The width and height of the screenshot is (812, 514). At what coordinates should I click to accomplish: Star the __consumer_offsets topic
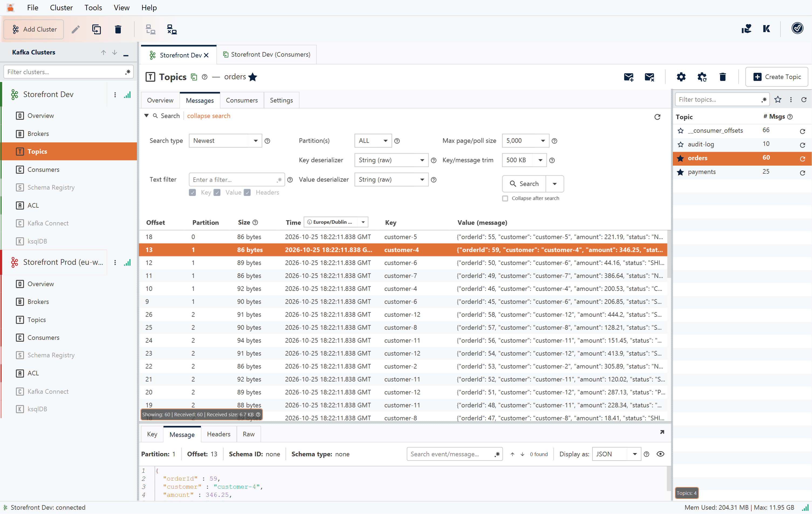(680, 131)
